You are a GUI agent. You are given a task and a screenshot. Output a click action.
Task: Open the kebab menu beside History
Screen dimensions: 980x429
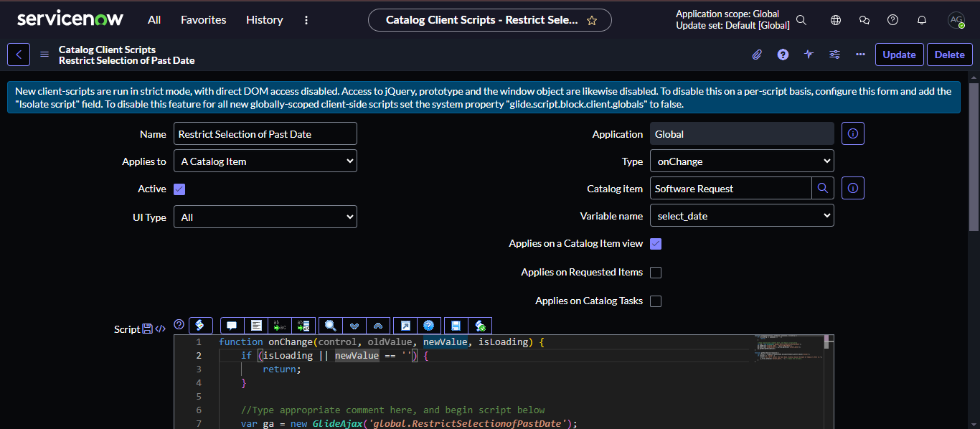point(306,20)
